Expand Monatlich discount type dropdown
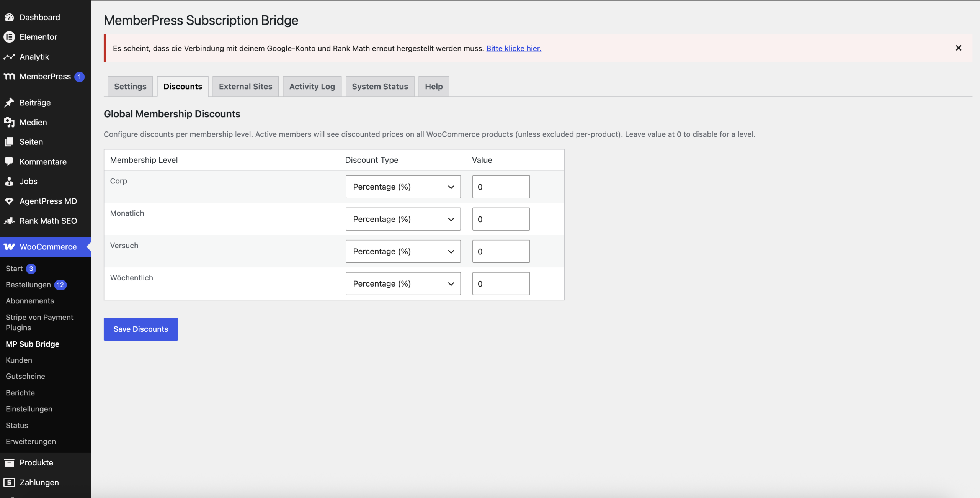The width and height of the screenshot is (980, 498). (403, 219)
